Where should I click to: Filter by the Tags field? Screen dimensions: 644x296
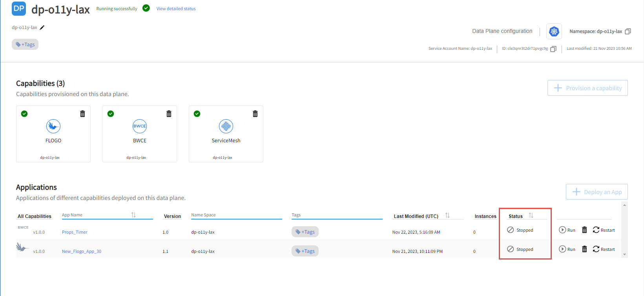(x=337, y=215)
